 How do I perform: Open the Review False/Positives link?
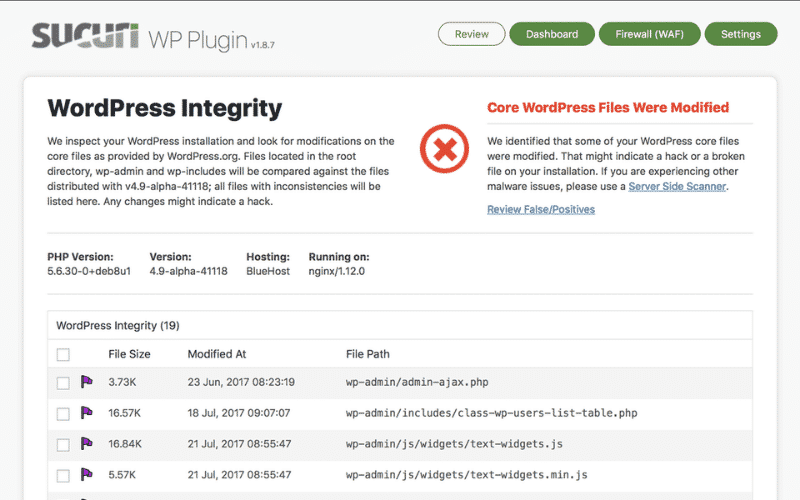[541, 209]
